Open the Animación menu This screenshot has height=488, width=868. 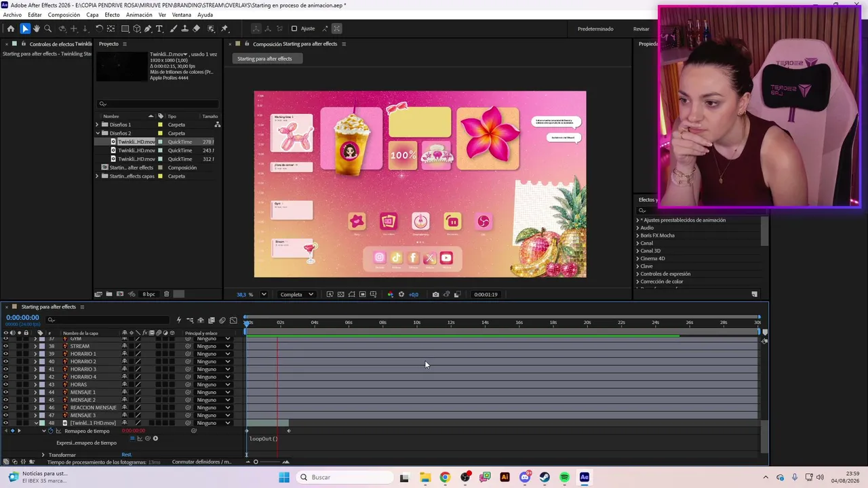coord(139,15)
